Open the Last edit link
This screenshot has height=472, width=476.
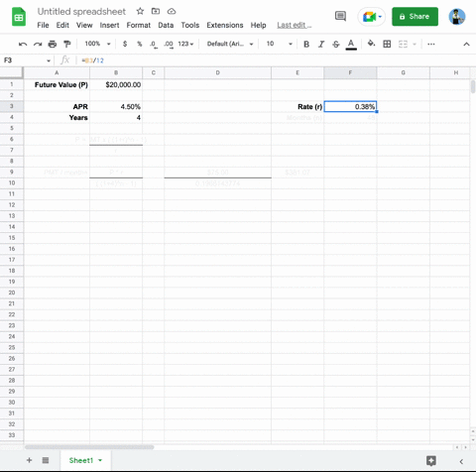coord(295,25)
